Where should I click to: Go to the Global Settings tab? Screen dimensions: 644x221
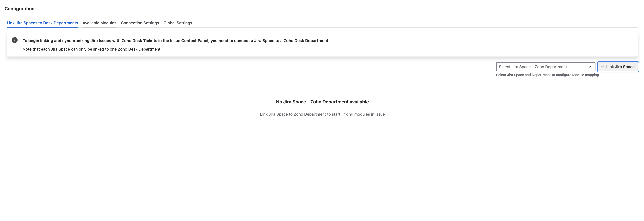178,23
